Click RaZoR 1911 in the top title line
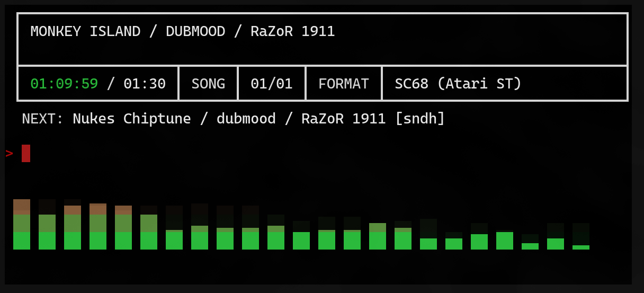Viewport: 644px width, 293px height. (x=292, y=31)
